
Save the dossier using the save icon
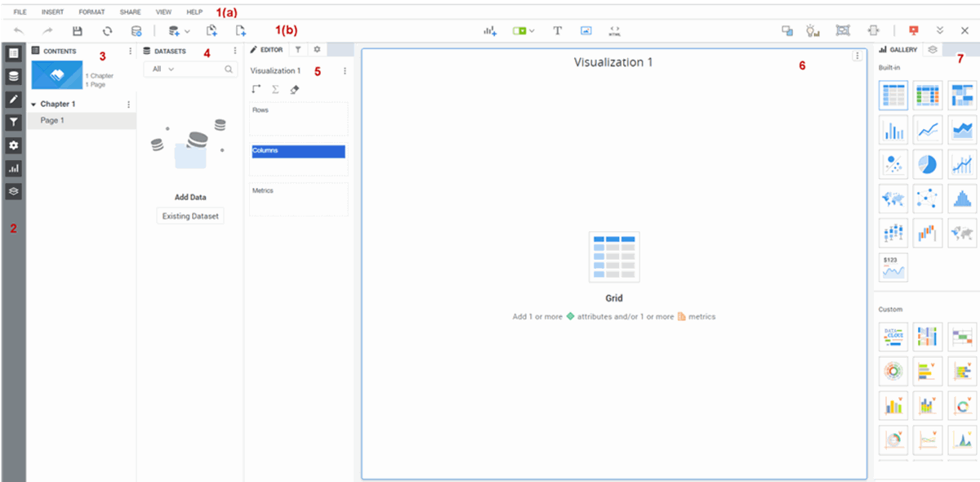click(x=76, y=30)
